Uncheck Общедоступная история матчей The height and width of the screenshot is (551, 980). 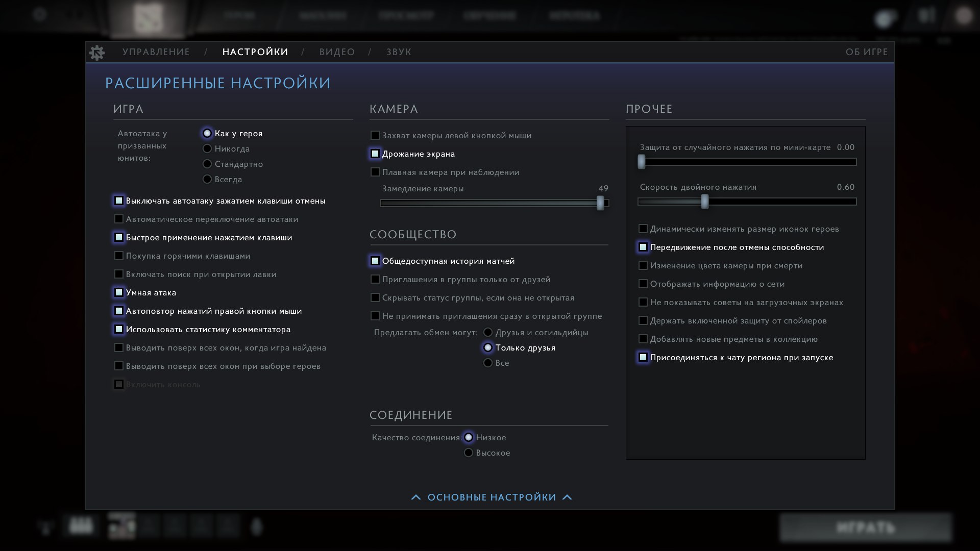click(x=375, y=261)
